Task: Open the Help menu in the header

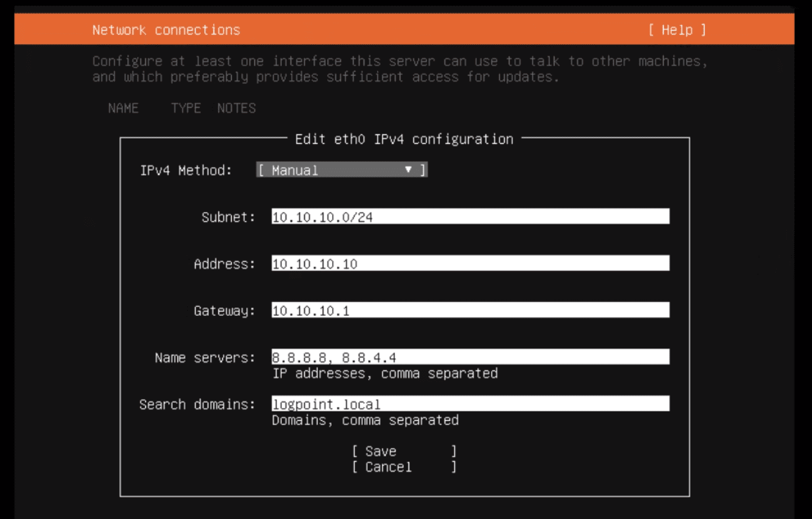Action: tap(676, 30)
